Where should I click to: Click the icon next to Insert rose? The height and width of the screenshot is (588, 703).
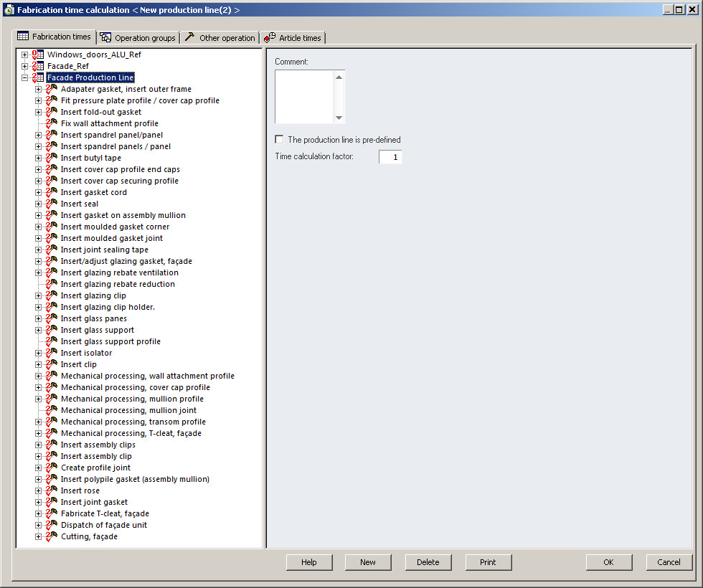(x=52, y=490)
